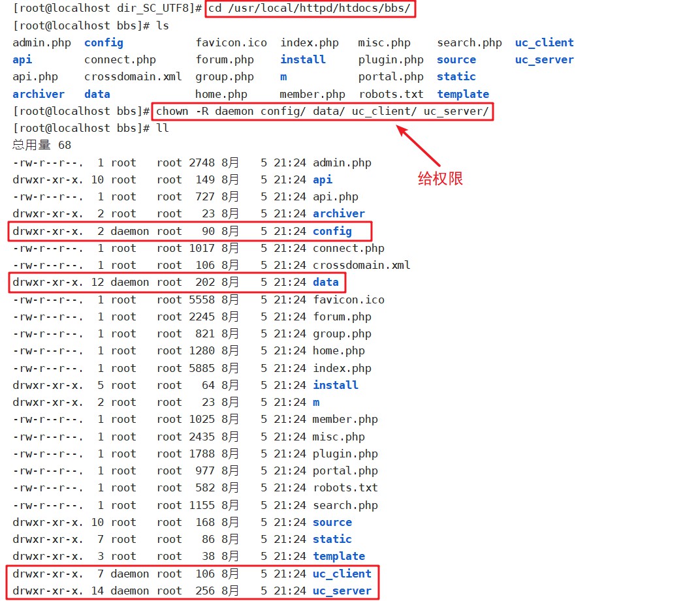Click the 总用量 68 total line
700x601 pixels.
(42, 145)
